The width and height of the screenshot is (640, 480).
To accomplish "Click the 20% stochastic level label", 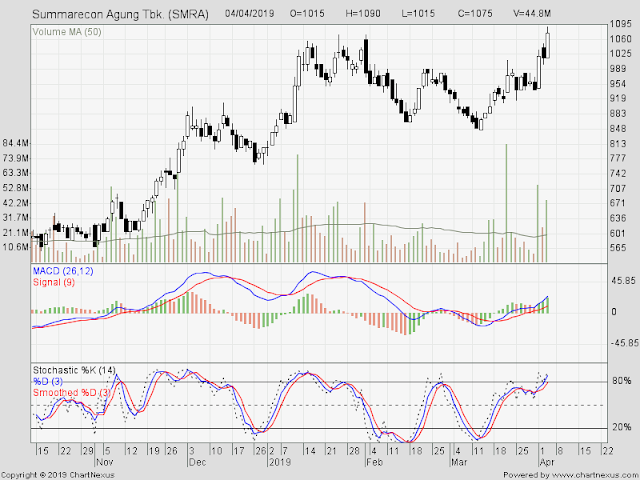I will coord(622,427).
